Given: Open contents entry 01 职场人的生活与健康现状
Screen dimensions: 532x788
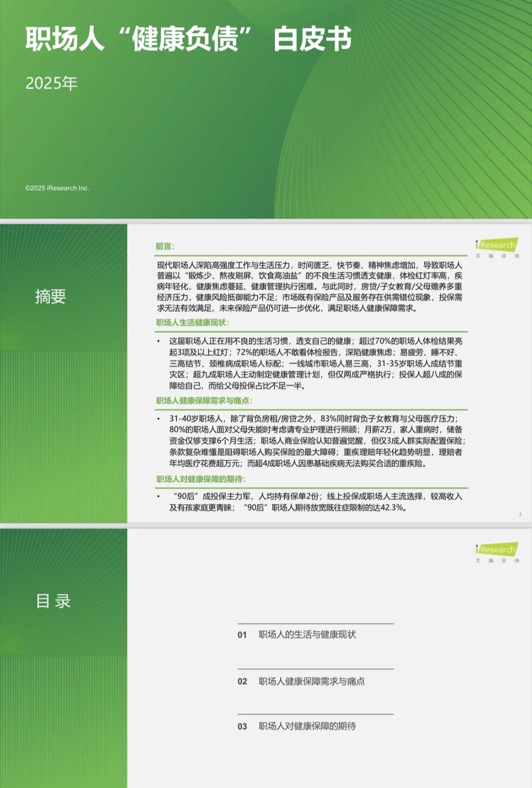Looking at the screenshot, I should pyautogui.click(x=297, y=635).
